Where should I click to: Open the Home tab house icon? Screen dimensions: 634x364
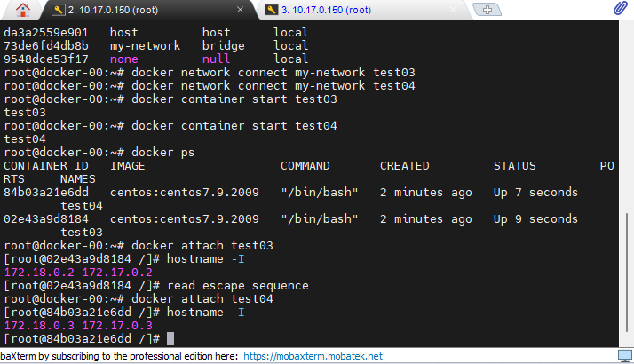(x=23, y=10)
